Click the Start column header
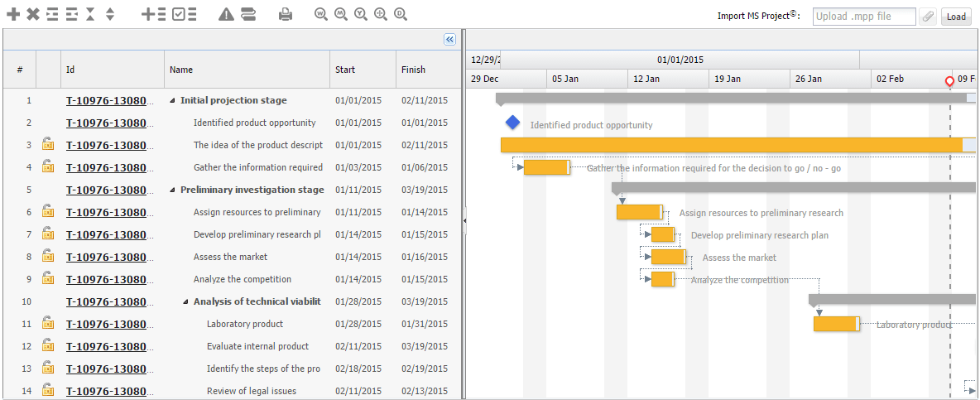This screenshot has width=980, height=400. [x=363, y=70]
